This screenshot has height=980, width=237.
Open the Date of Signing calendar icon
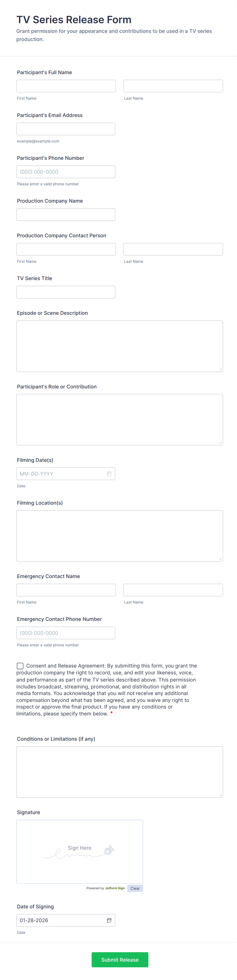109,920
